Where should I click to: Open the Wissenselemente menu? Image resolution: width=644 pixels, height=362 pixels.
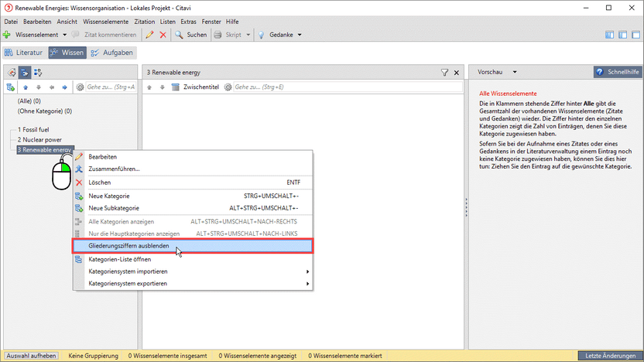click(x=105, y=22)
